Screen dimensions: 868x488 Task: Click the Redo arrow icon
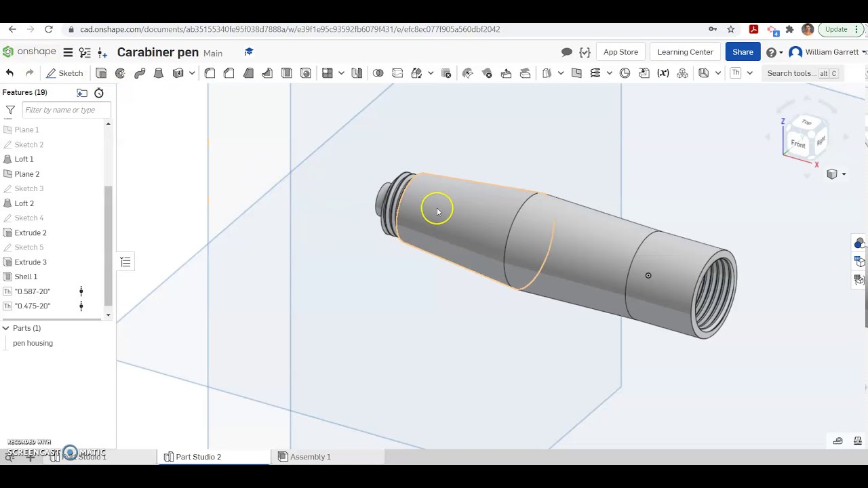[29, 73]
